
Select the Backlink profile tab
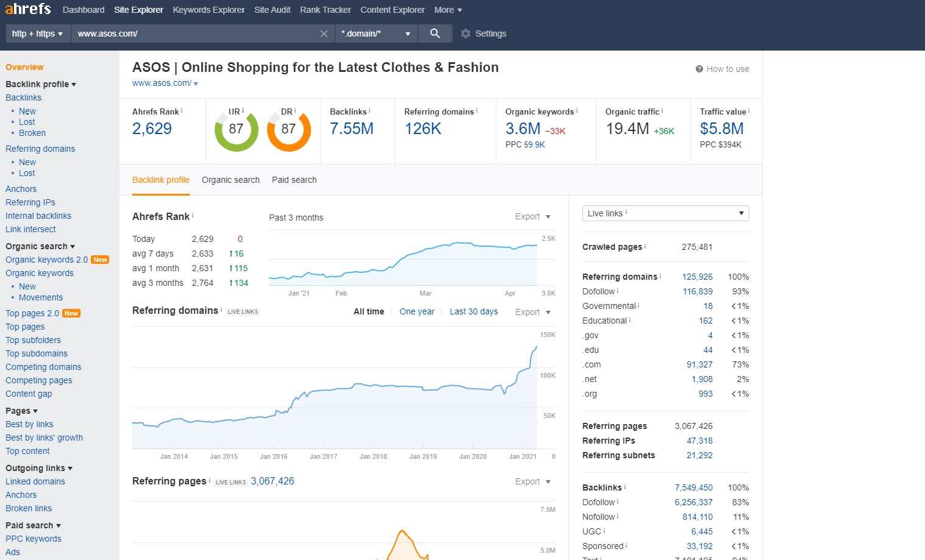(161, 180)
